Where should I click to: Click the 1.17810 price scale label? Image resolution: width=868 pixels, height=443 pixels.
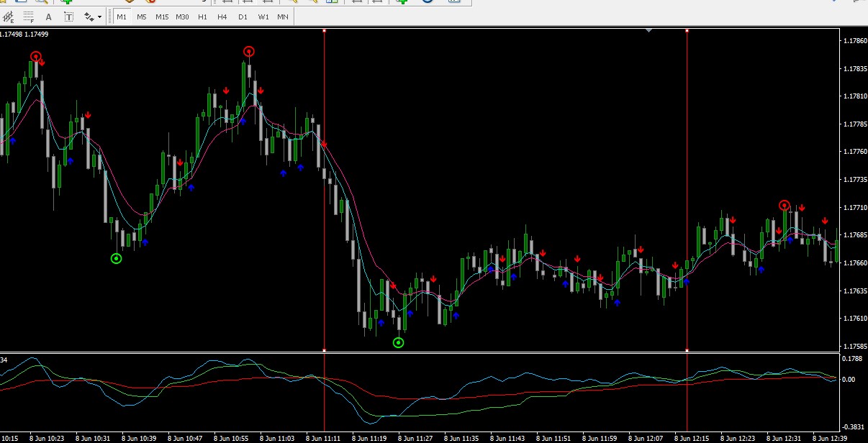pos(854,96)
